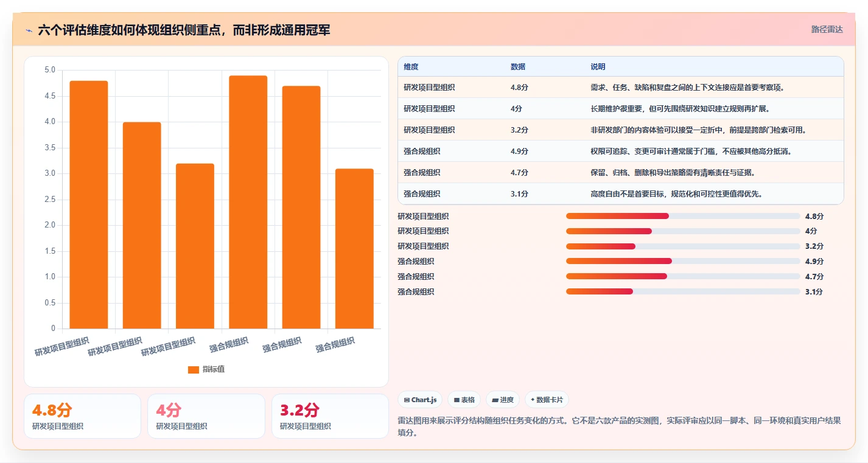868x463 pixels.
Task: Open the orange 4.8分 data card
Action: coord(82,416)
